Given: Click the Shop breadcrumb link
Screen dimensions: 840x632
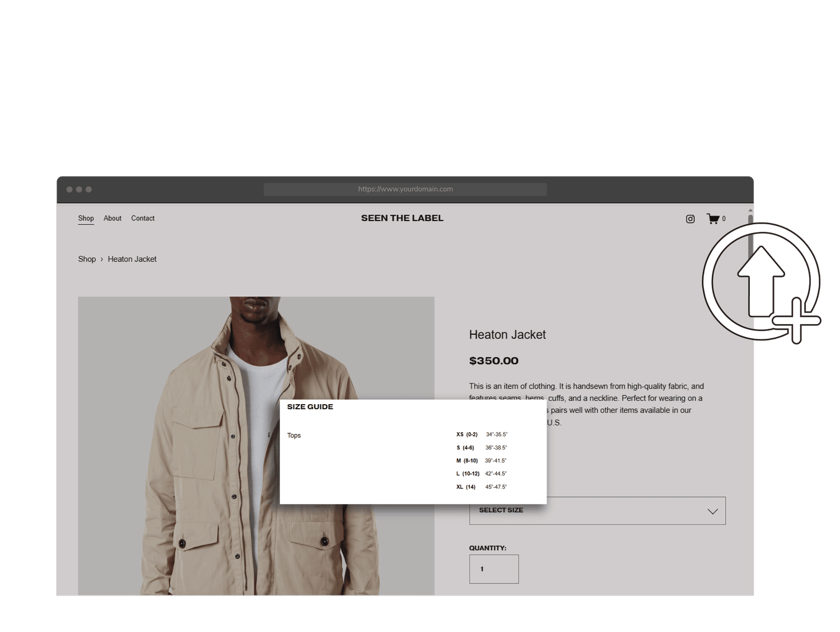Looking at the screenshot, I should point(87,259).
